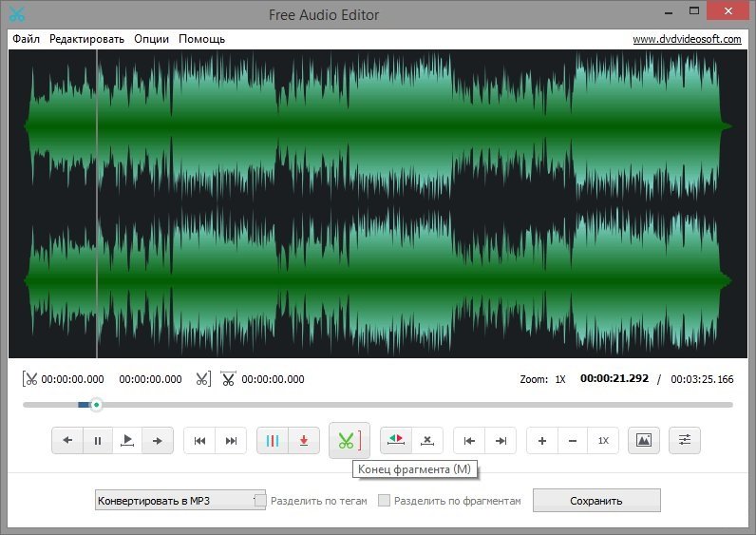
Task: Click the skip to previous track icon
Action: click(199, 441)
